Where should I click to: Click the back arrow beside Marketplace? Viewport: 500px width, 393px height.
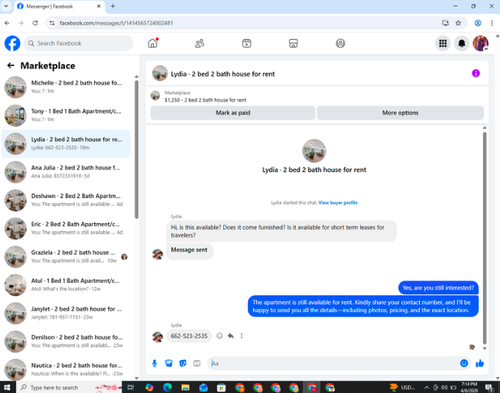tap(11, 66)
